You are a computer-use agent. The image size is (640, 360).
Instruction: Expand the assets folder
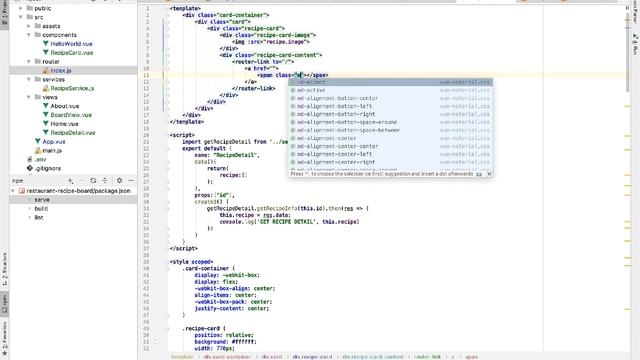[29, 26]
